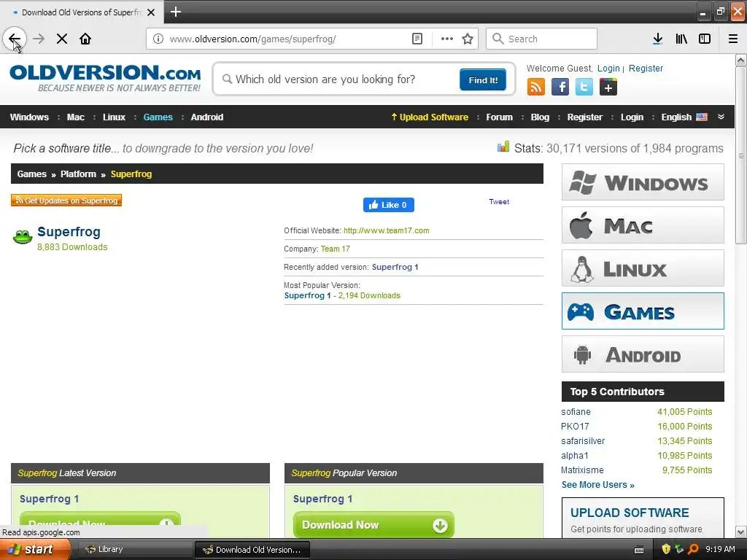Open the Firefox library icon
This screenshot has width=747, height=560.
pyautogui.click(x=681, y=39)
